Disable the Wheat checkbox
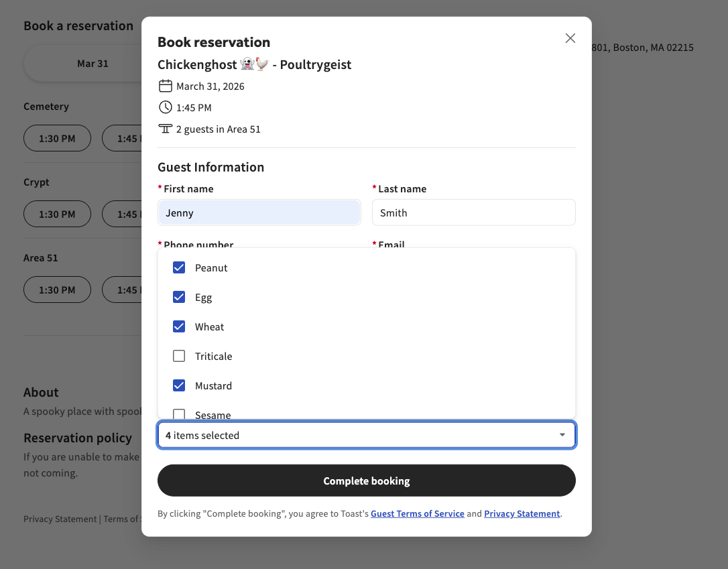This screenshot has height=569, width=728. 179,326
